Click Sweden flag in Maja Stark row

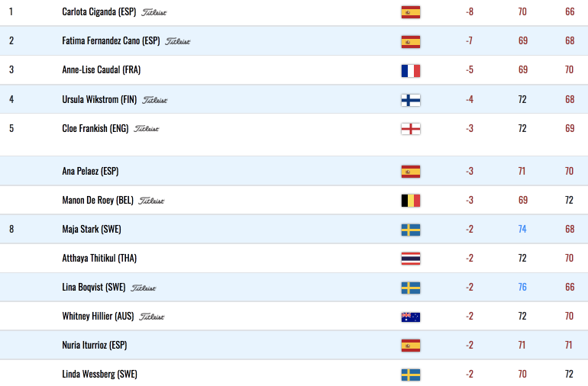coord(411,230)
